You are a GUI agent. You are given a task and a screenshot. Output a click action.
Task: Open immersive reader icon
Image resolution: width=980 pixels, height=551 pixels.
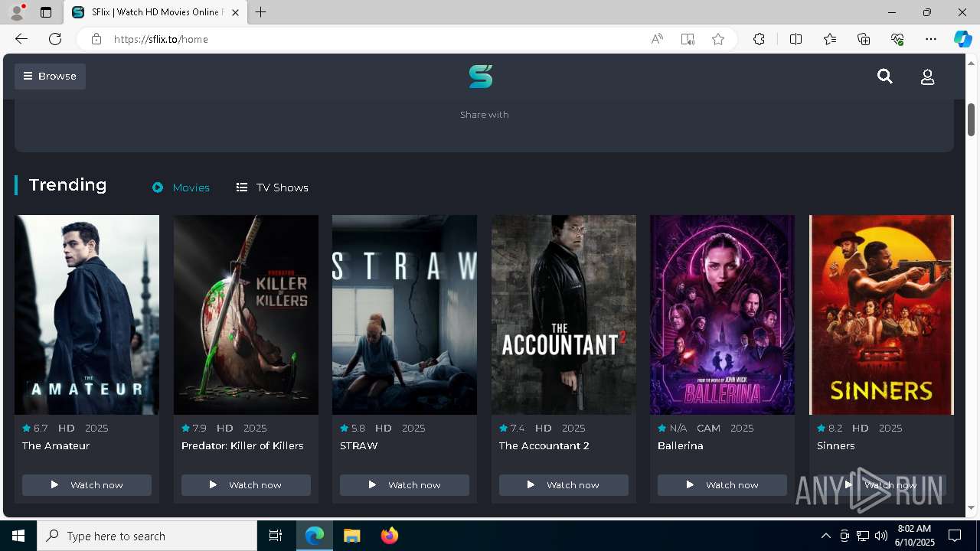[688, 39]
